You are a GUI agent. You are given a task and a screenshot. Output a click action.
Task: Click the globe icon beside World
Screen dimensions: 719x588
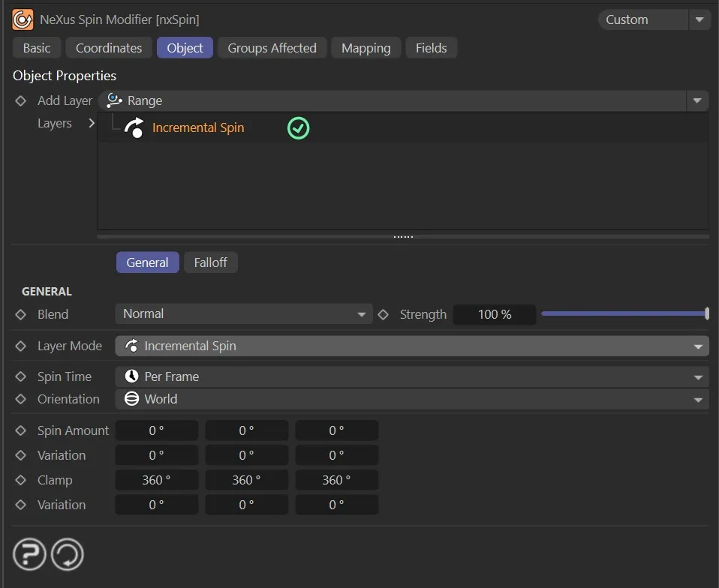coord(131,399)
